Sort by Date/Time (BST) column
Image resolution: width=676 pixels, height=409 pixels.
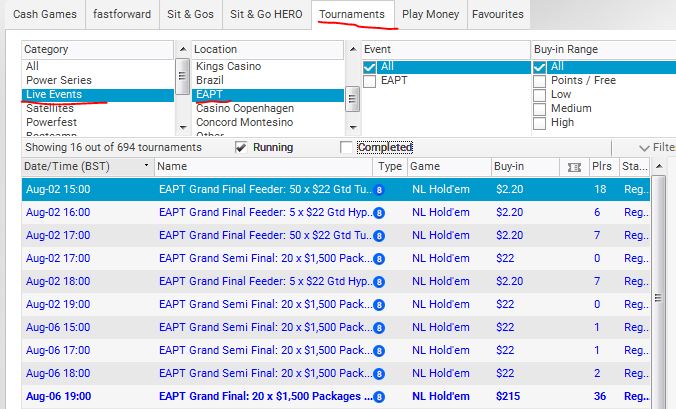coord(88,166)
